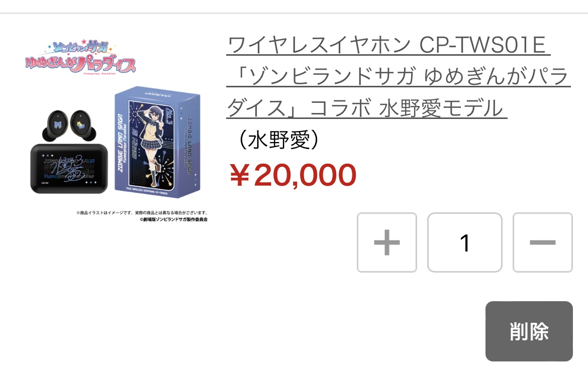Click the plus icon glyph
The width and height of the screenshot is (588, 374).
click(x=386, y=242)
